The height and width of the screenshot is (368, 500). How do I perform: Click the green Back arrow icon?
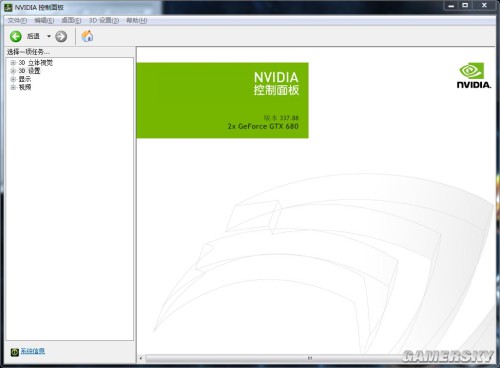(x=16, y=36)
